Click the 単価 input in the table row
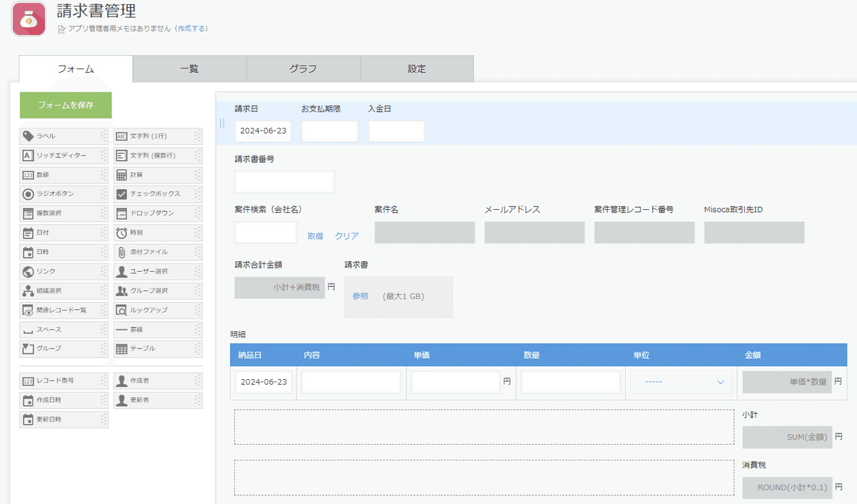 [456, 382]
